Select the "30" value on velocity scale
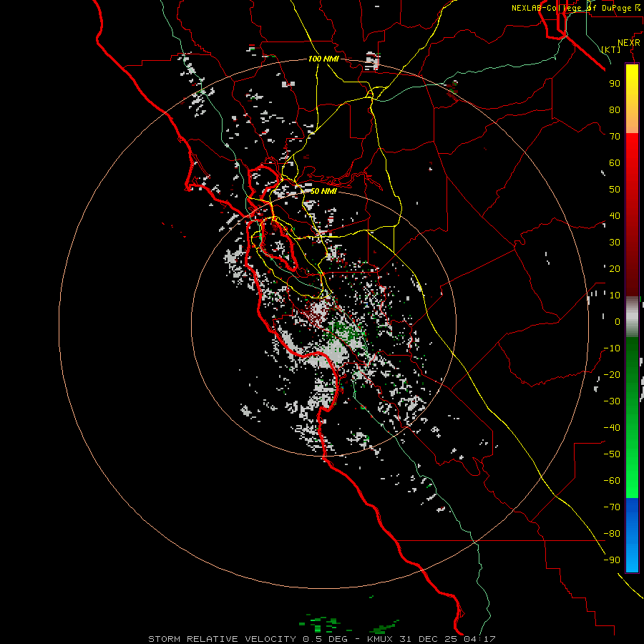Image resolution: width=644 pixels, height=644 pixels. pyautogui.click(x=615, y=243)
